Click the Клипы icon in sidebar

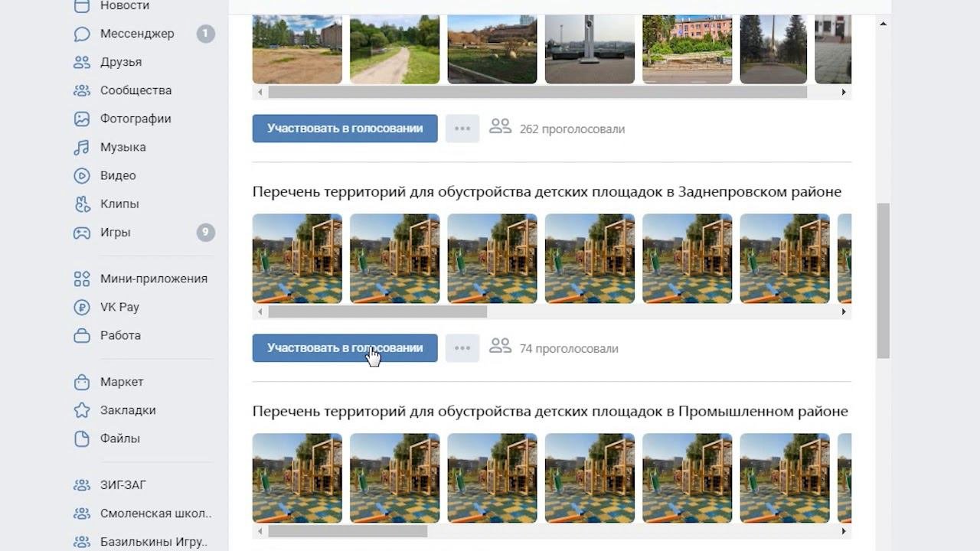point(82,204)
